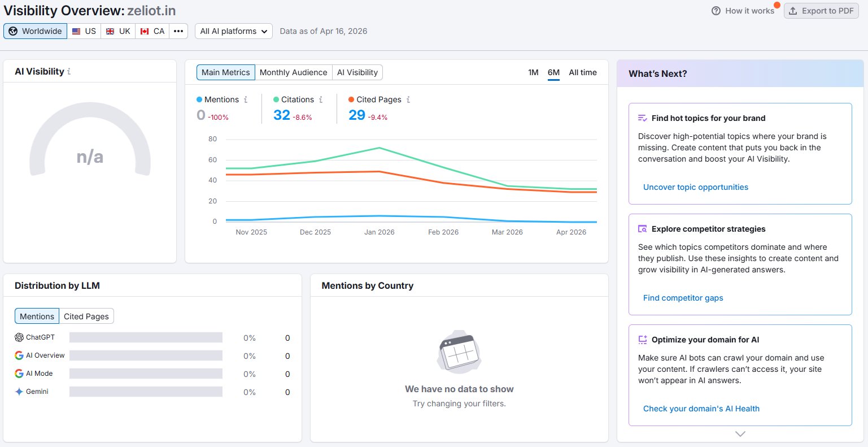Screen dimensions: 868x447
Task: Click ChatGPT row 0% value
Action: (250, 338)
